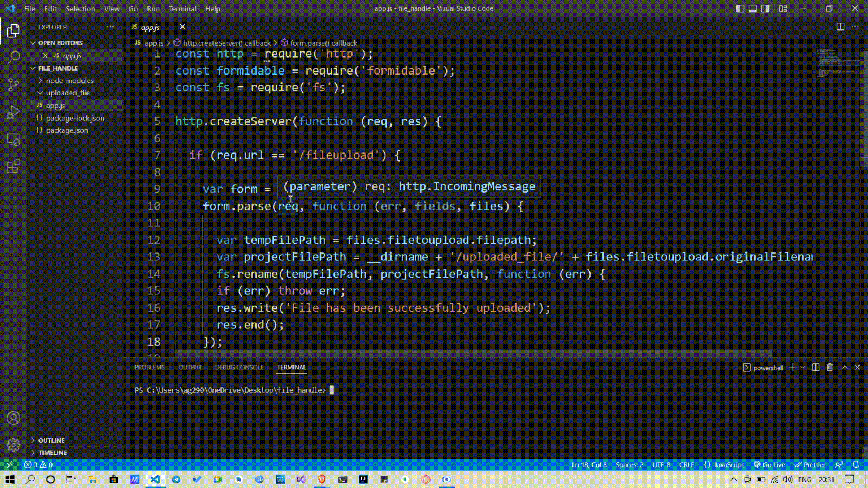Change file encoding UTF-8
The image size is (868, 488).
point(661,464)
